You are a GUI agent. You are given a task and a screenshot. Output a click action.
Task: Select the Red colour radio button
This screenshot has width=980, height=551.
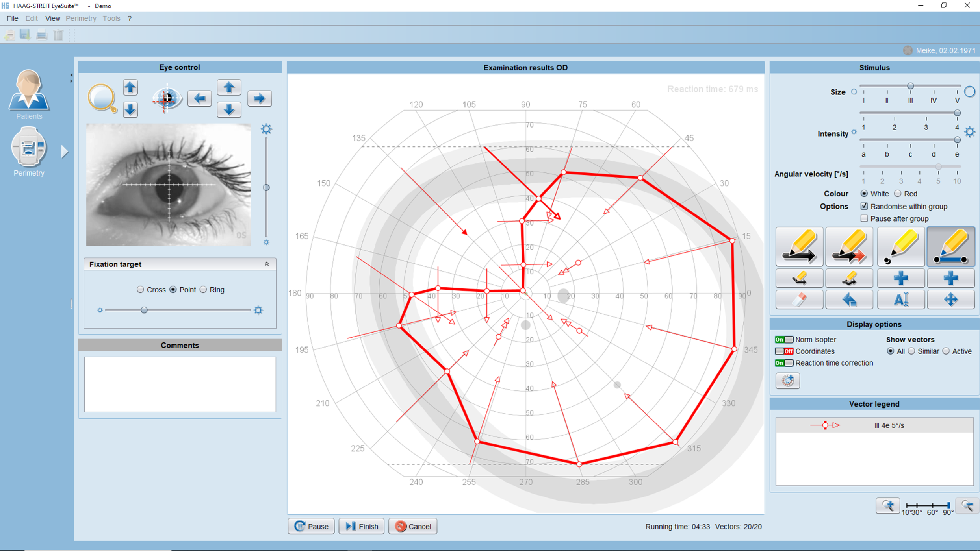click(897, 194)
